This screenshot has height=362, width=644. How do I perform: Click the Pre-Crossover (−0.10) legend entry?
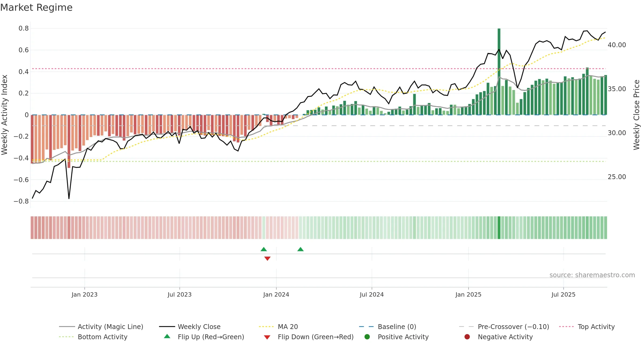tap(504, 327)
